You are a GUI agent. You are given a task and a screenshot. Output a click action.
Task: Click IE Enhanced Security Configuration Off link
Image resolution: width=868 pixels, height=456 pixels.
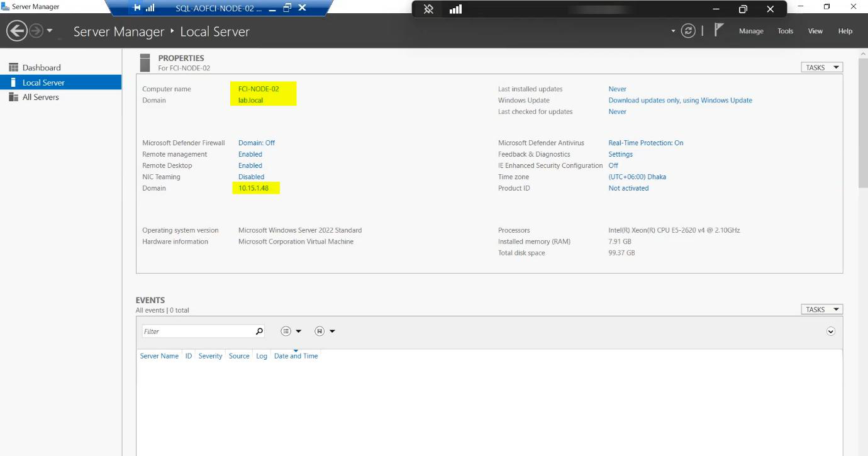point(613,165)
